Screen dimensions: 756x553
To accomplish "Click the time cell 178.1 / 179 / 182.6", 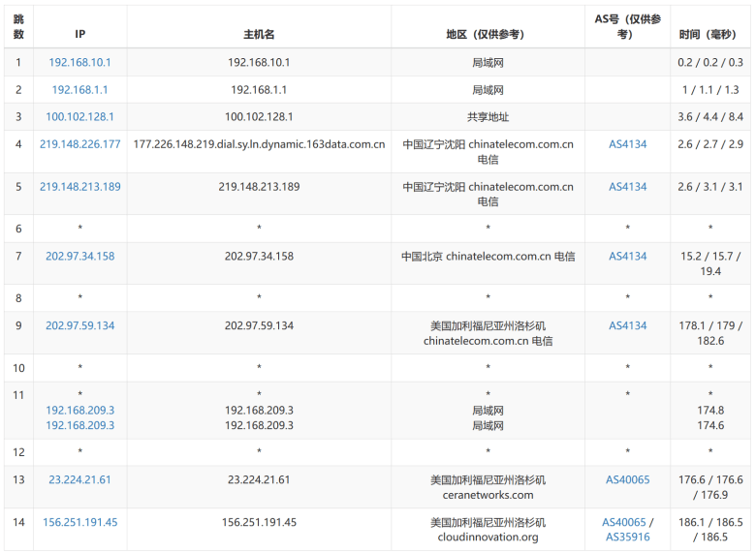I will point(710,333).
